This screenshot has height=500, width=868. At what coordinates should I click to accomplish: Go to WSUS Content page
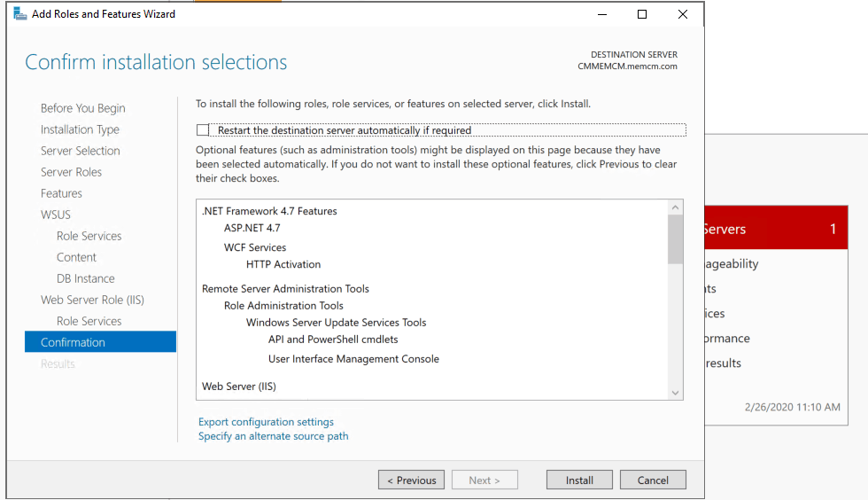click(x=76, y=257)
